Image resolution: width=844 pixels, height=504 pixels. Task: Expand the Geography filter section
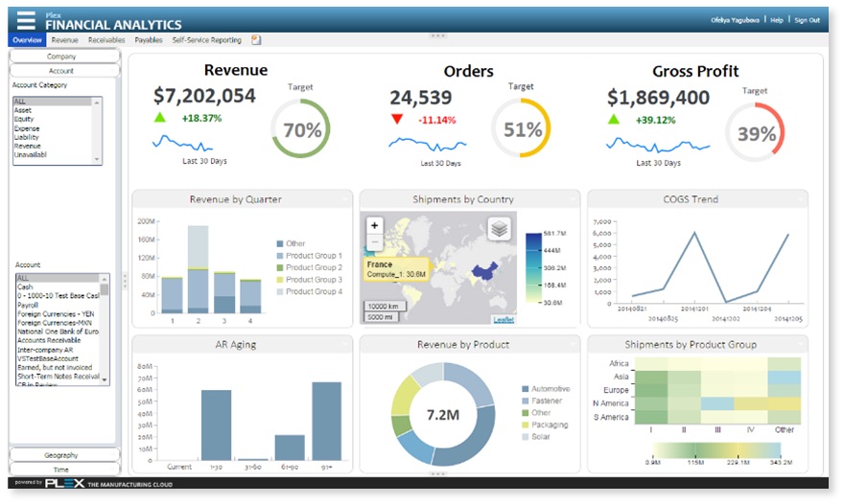tap(61, 454)
